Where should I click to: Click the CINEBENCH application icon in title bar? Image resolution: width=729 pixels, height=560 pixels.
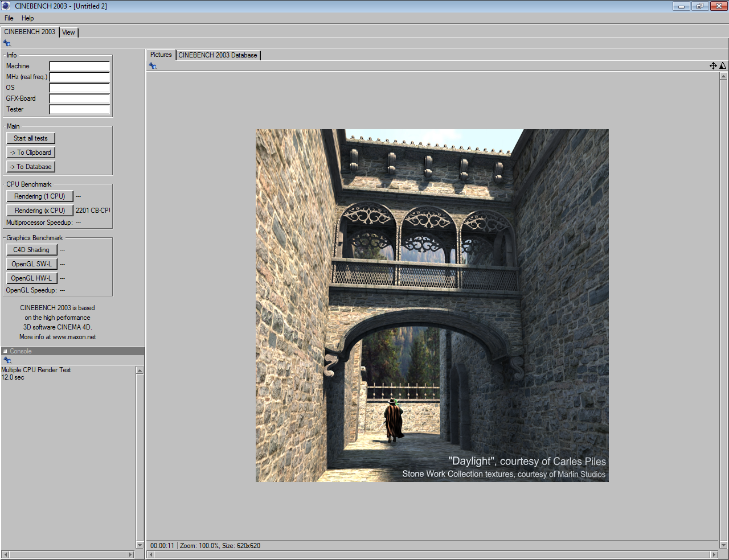pyautogui.click(x=6, y=6)
